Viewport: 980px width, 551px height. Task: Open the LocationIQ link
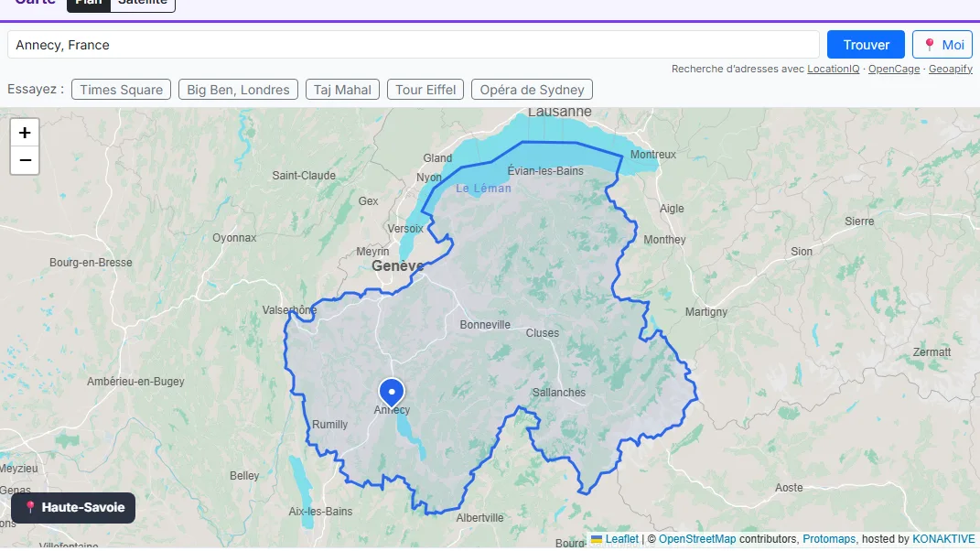coord(833,69)
